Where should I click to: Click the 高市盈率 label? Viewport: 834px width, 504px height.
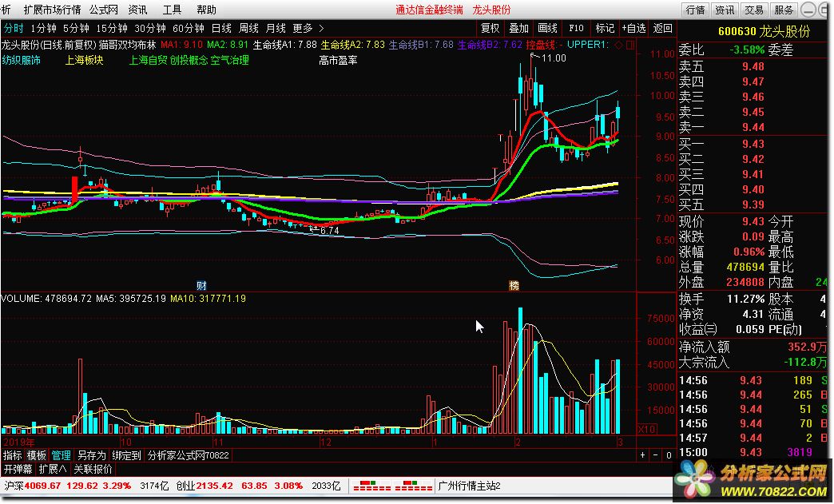point(338,61)
